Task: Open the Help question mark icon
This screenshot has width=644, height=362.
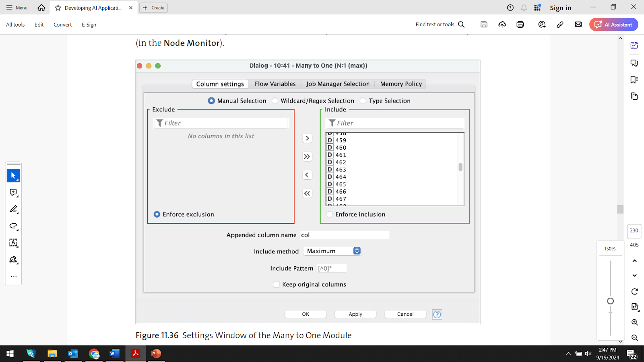Action: tap(510, 8)
